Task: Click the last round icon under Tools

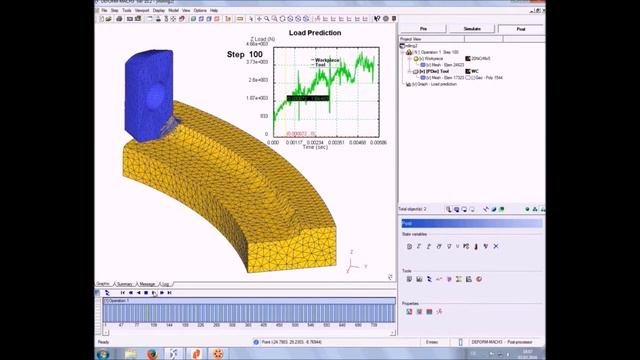Action: pyautogui.click(x=479, y=279)
